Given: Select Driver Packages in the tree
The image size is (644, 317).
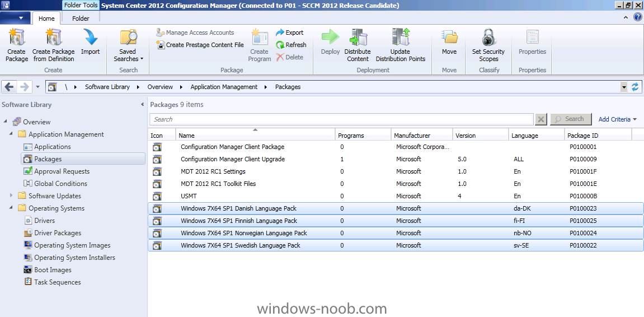Looking at the screenshot, I should point(58,233).
